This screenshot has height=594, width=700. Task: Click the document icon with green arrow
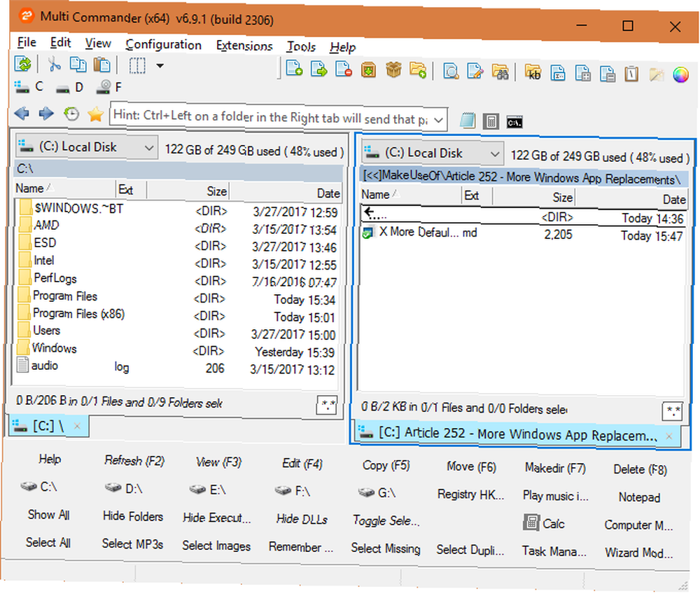point(318,69)
